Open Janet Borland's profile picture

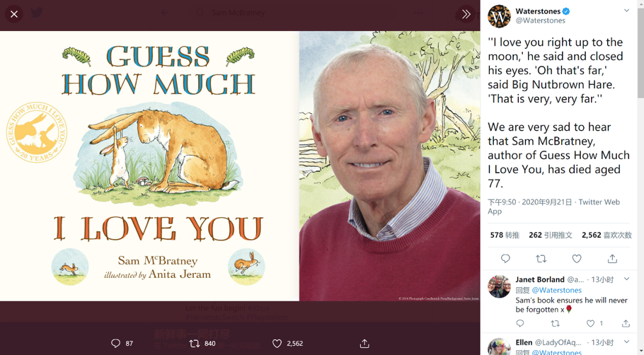499,286
